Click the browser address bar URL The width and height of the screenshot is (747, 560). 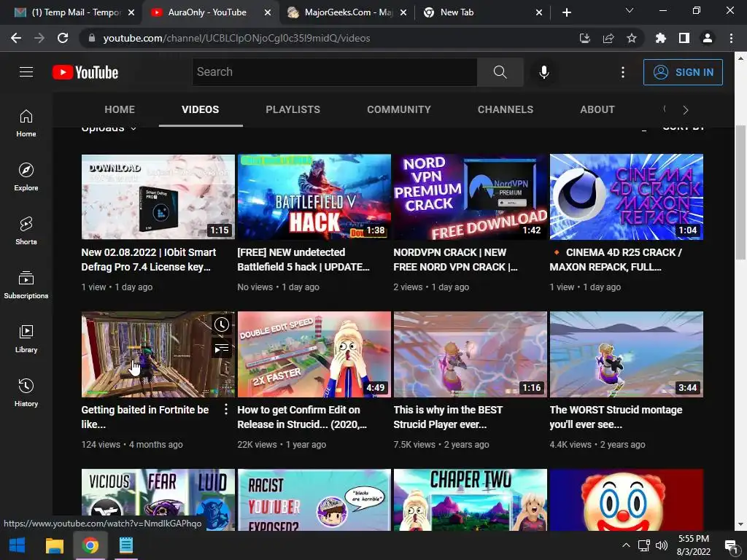[236, 38]
